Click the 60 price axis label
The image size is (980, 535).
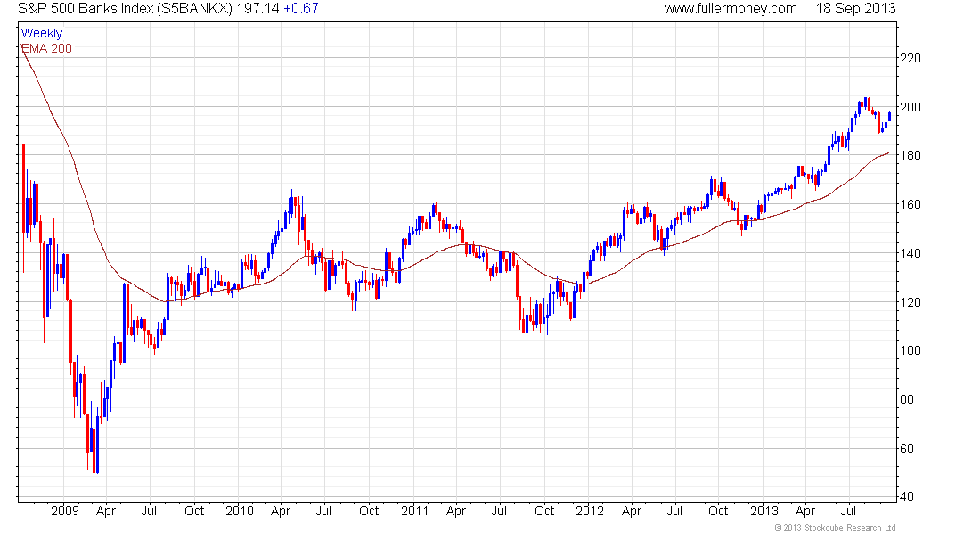point(906,448)
